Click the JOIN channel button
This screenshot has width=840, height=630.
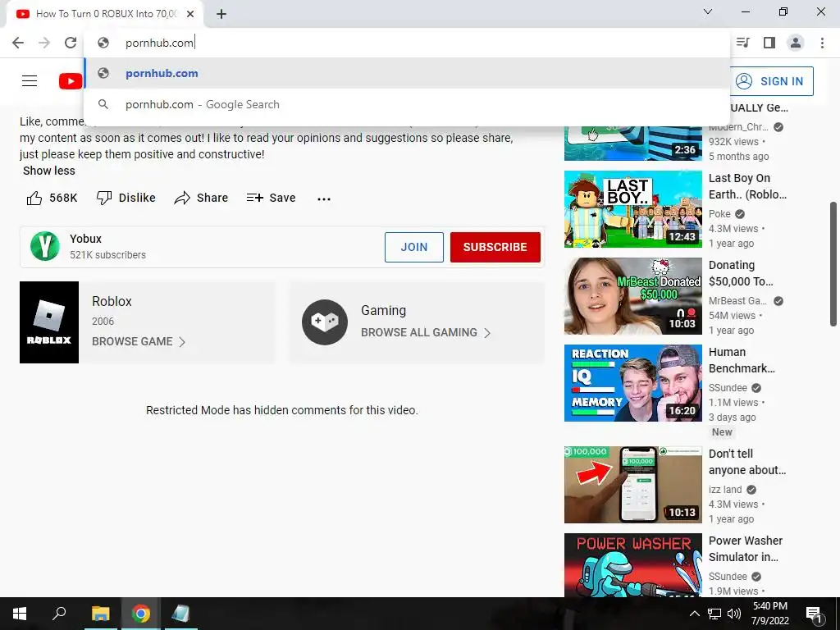click(414, 247)
